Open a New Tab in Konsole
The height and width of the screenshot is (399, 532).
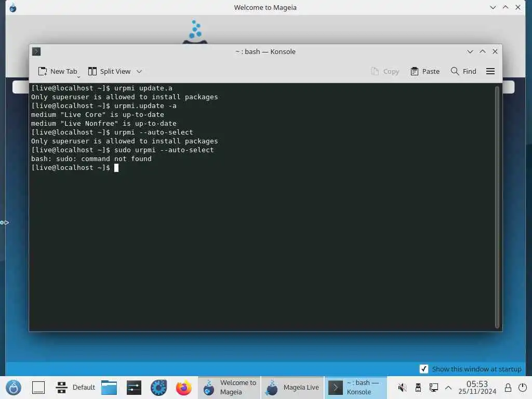click(58, 71)
